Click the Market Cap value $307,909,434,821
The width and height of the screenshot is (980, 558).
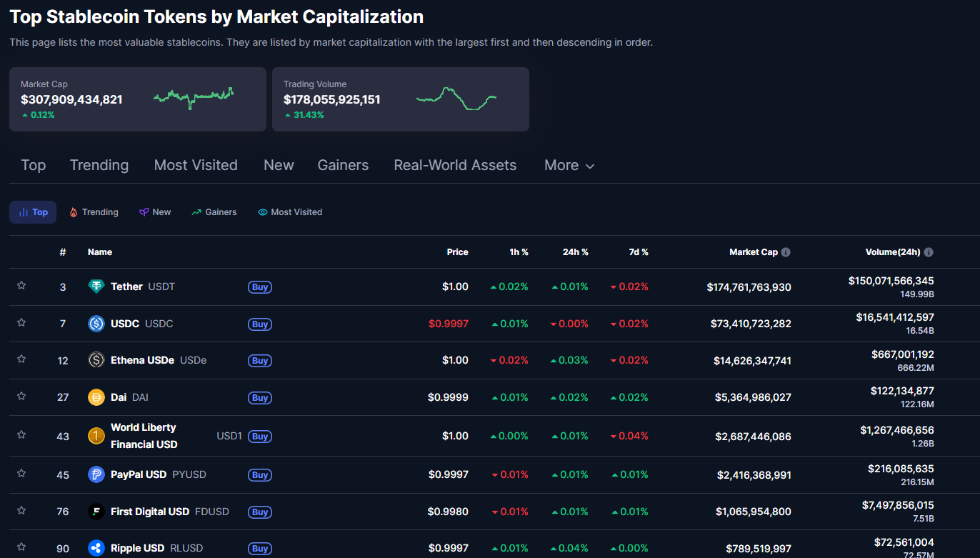tap(71, 100)
